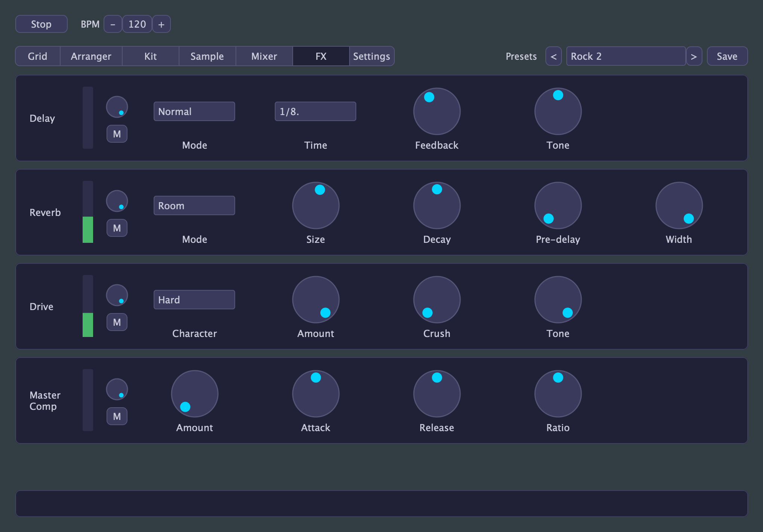Click the Delay Tone knob
Image resolution: width=763 pixels, height=532 pixels.
click(x=558, y=111)
